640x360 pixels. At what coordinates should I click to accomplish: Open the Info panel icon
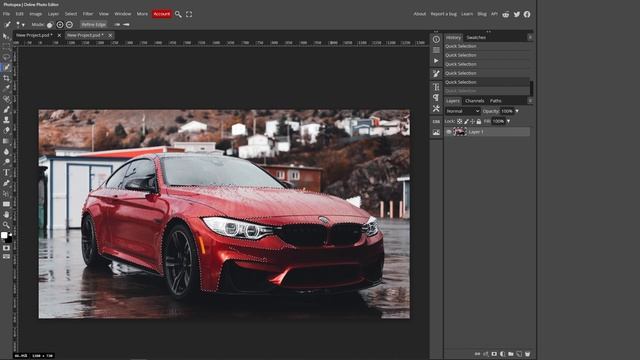pyautogui.click(x=436, y=39)
